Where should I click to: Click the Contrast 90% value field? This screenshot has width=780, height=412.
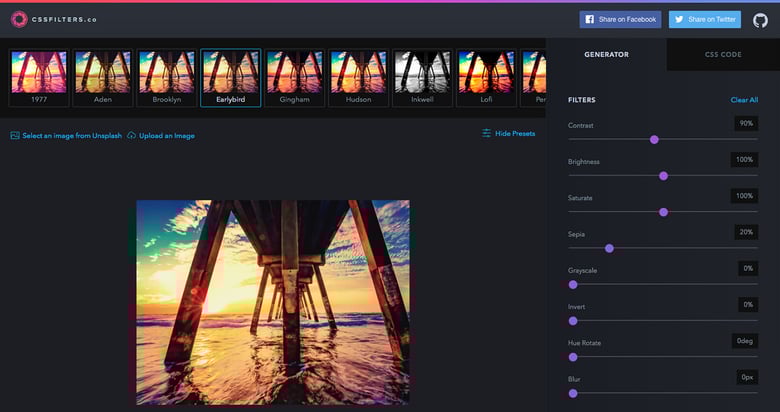(x=746, y=123)
